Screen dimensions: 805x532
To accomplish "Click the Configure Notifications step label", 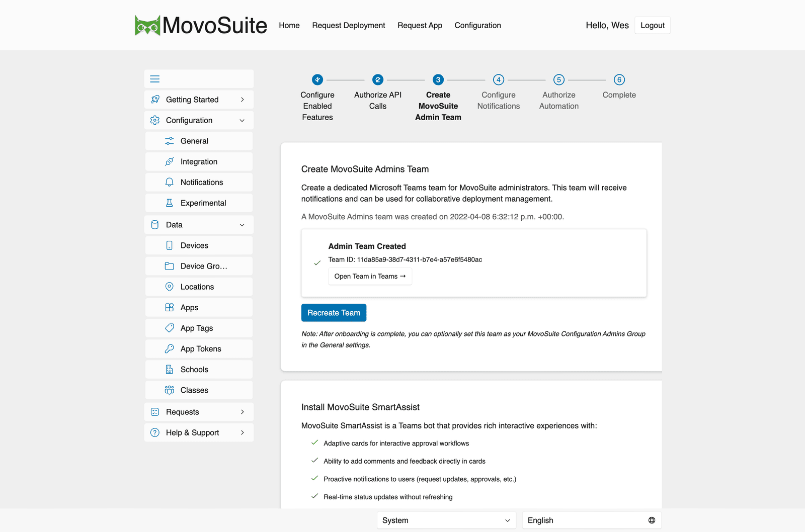I will point(499,101).
